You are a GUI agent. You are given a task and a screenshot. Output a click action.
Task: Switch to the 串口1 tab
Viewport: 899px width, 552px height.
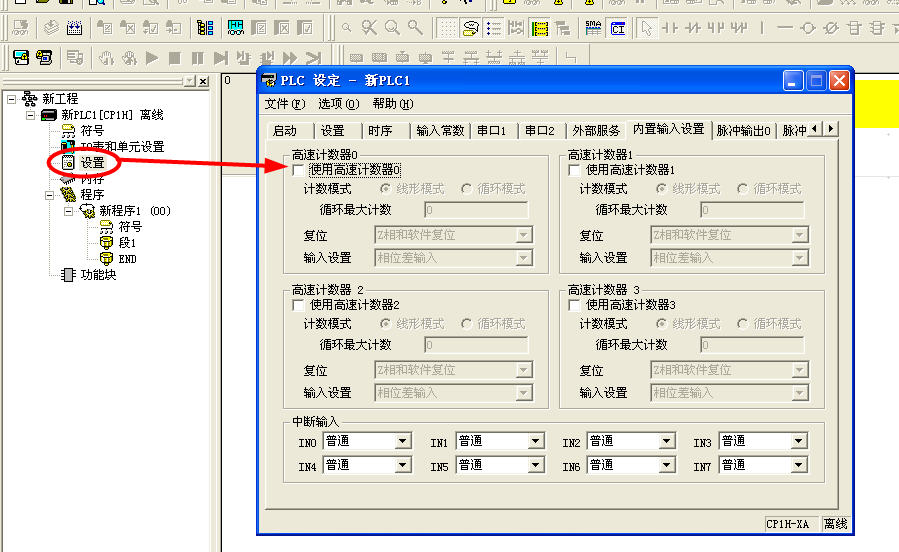tap(491, 131)
